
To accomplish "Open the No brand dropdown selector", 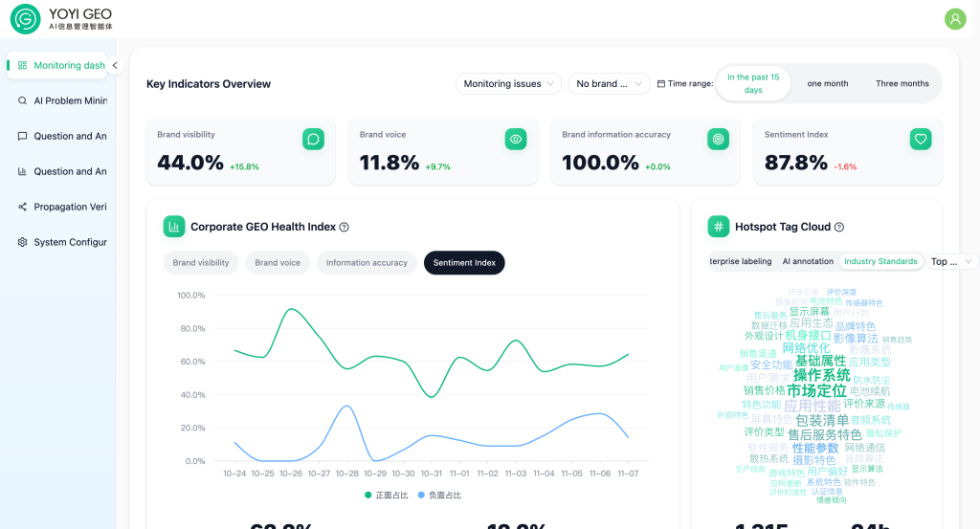I will coord(609,84).
